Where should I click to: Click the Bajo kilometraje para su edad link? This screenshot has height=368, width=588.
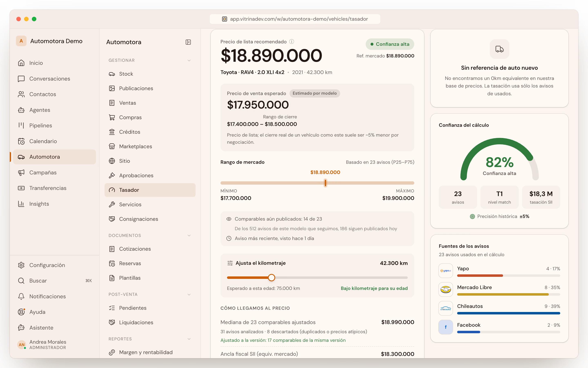(374, 288)
